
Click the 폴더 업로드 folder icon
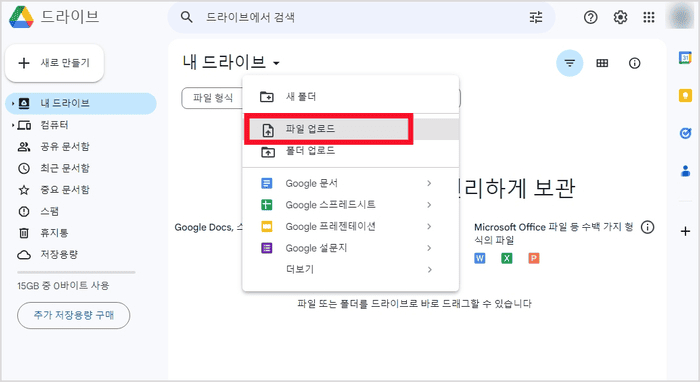click(268, 152)
